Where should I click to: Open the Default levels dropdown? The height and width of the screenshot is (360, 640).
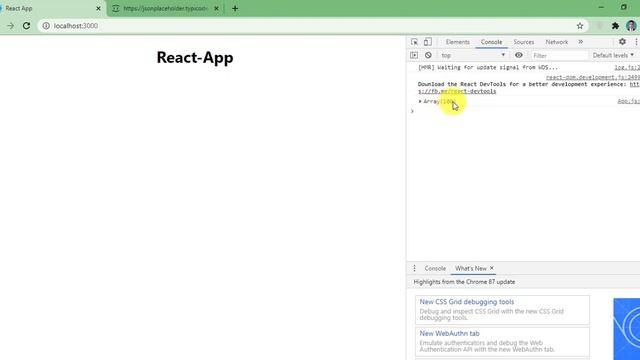[613, 55]
